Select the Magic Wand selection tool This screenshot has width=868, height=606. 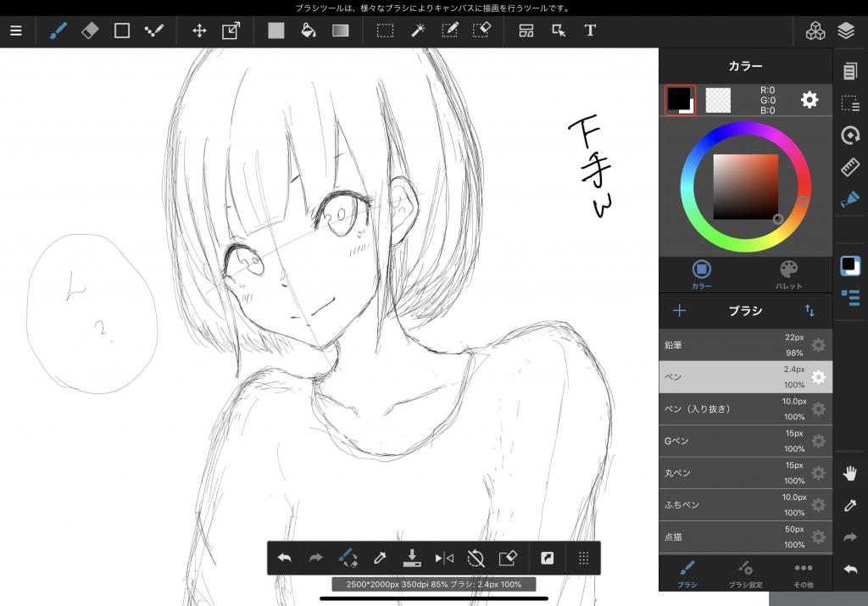pyautogui.click(x=418, y=31)
